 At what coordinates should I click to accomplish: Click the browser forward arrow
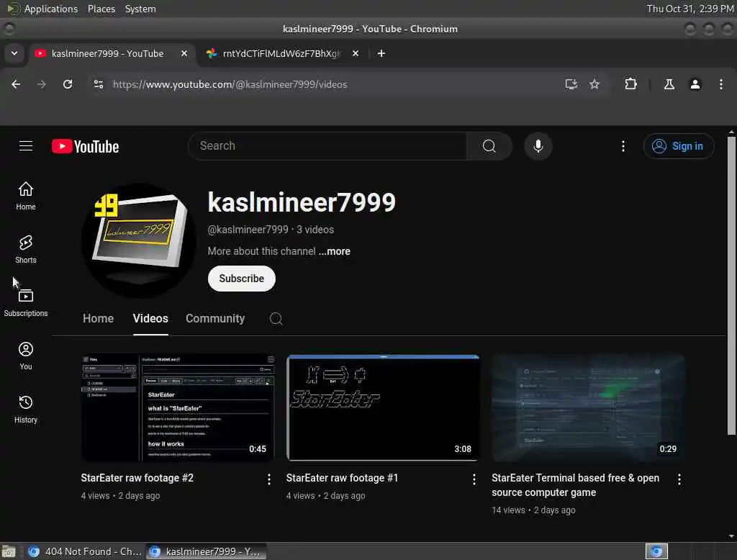tap(41, 84)
